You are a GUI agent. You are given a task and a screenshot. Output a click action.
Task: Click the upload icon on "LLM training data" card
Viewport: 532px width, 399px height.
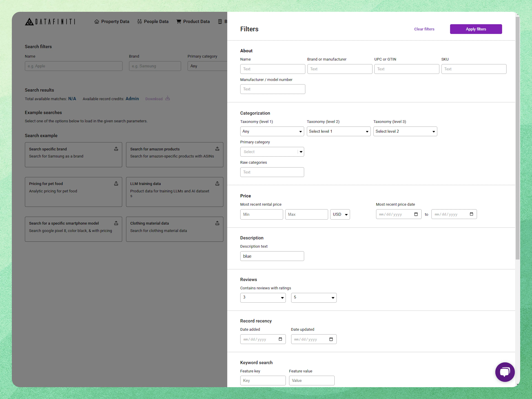coord(217,183)
